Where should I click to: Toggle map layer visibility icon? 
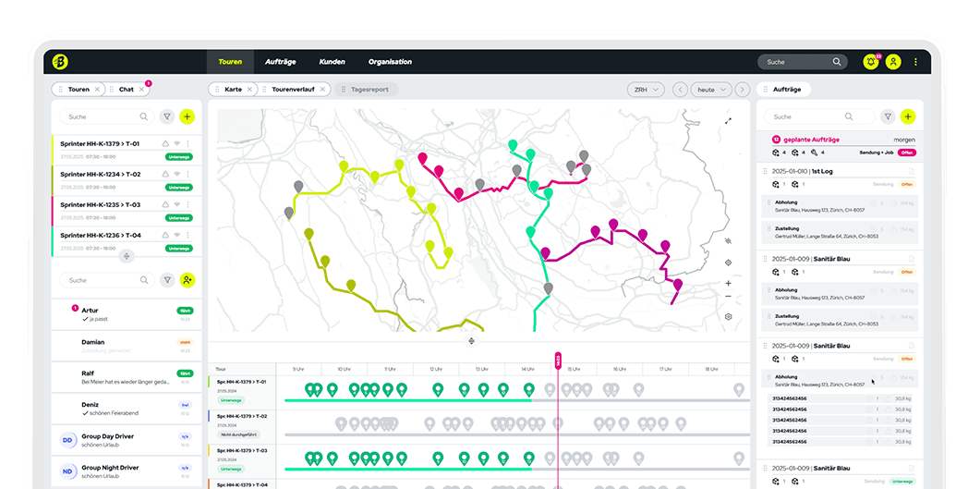tap(728, 240)
